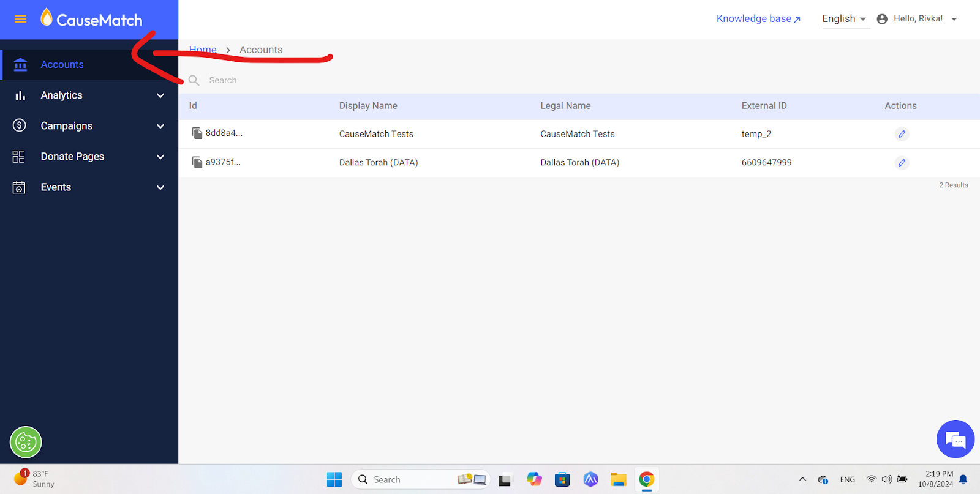Image resolution: width=980 pixels, height=494 pixels.
Task: Open the ENG input language indicator
Action: (848, 479)
